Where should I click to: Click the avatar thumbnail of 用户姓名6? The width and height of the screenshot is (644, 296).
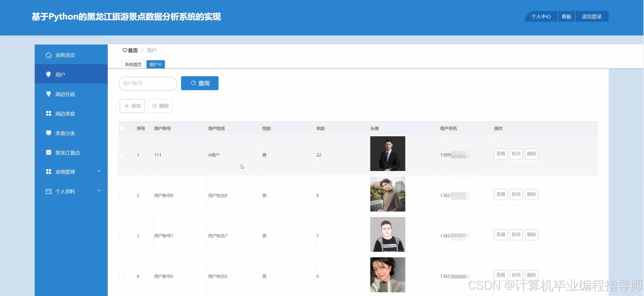click(388, 275)
